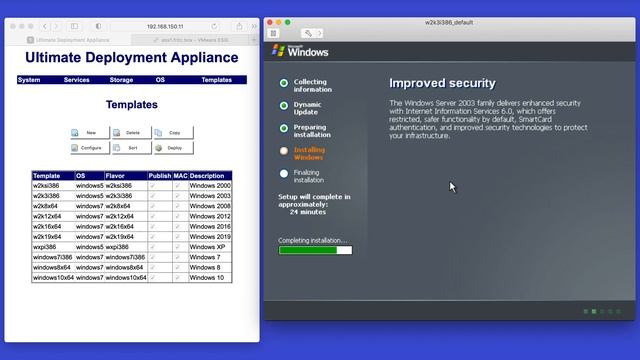Click Preparing installation step indicator

tap(284, 128)
